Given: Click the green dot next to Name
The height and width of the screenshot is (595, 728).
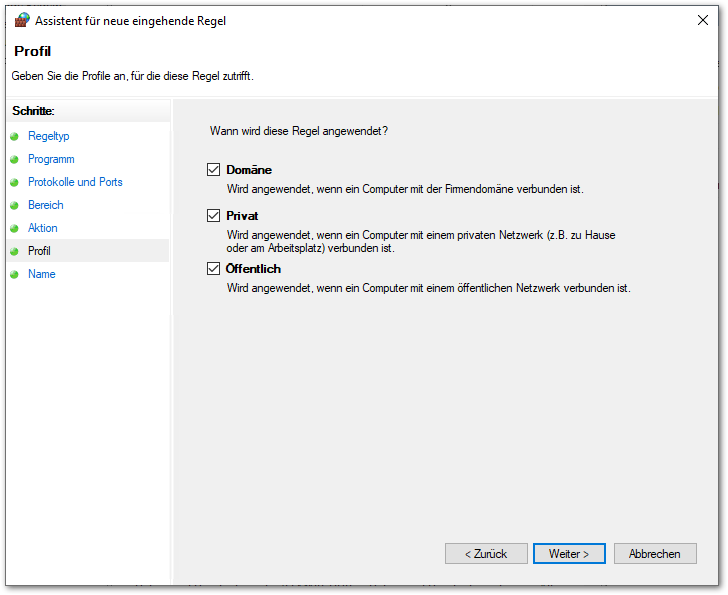Looking at the screenshot, I should [15, 274].
